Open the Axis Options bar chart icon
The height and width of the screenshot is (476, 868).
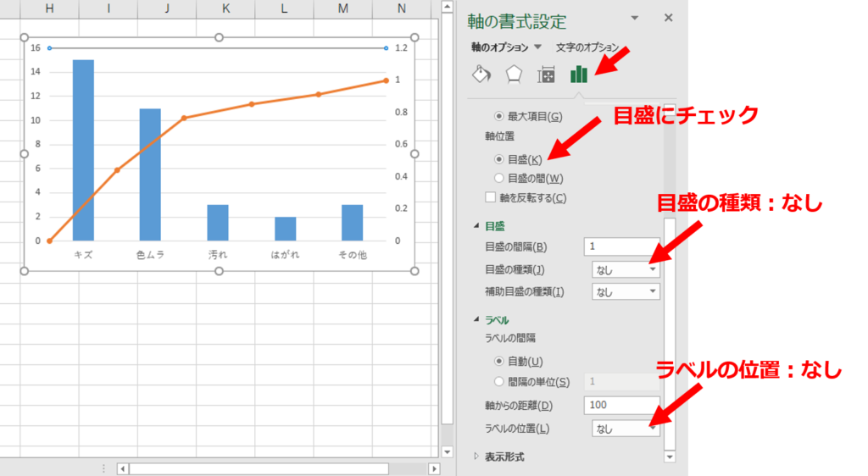579,75
